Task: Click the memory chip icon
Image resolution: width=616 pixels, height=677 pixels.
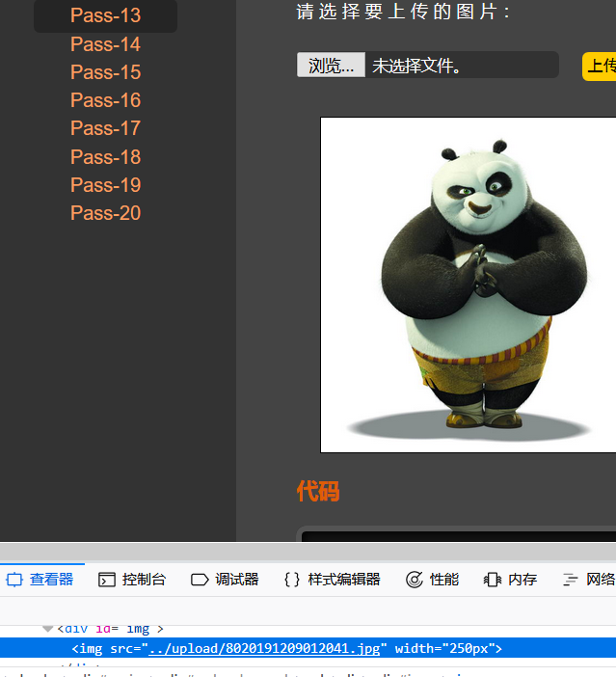Action: pyautogui.click(x=492, y=580)
